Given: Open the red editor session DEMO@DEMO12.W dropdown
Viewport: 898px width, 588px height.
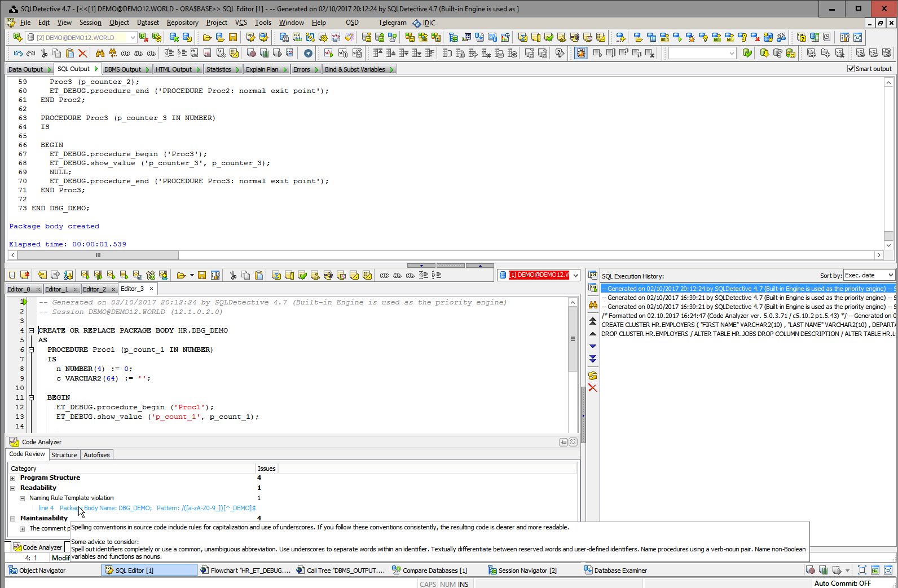Looking at the screenshot, I should 575,275.
